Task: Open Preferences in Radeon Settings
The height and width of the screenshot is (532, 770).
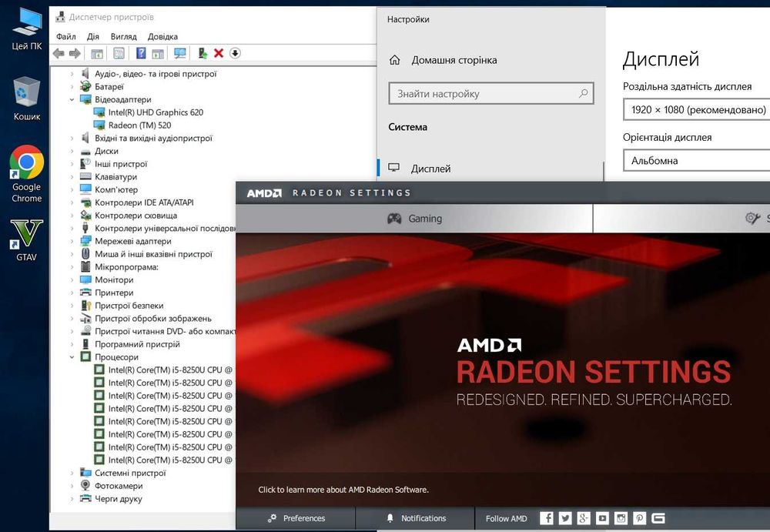Action: [x=296, y=518]
